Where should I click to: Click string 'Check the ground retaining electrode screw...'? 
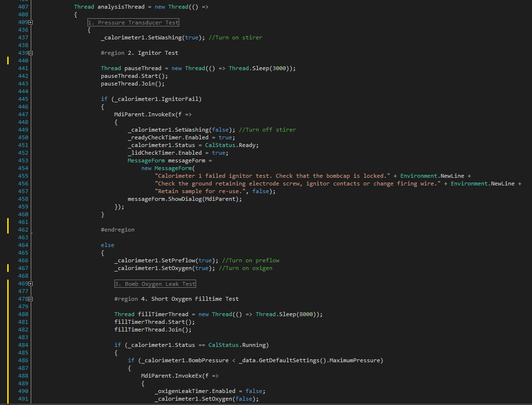coord(297,184)
